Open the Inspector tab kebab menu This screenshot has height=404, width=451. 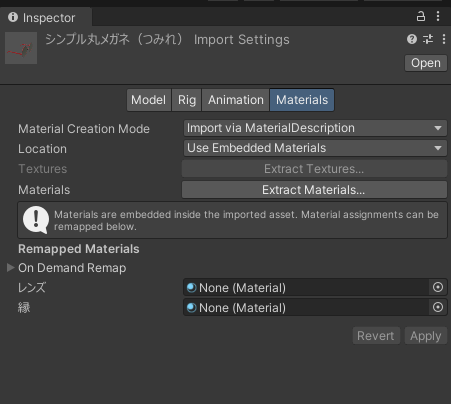[x=438, y=16]
